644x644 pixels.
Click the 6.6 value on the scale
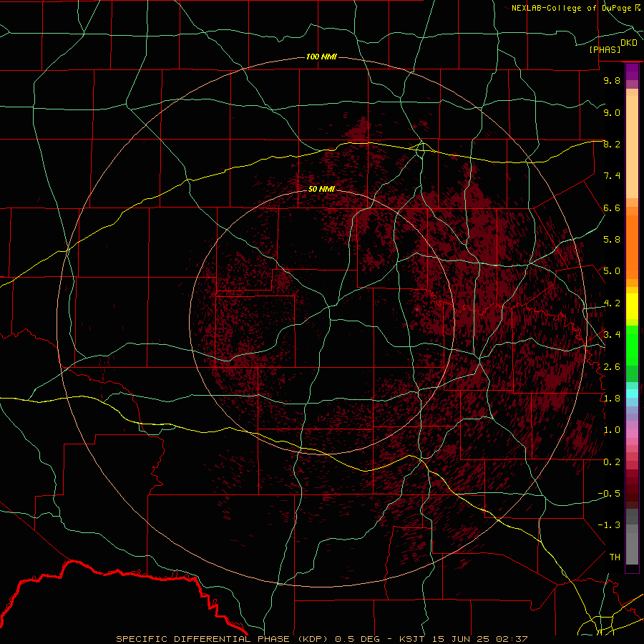tap(612, 208)
